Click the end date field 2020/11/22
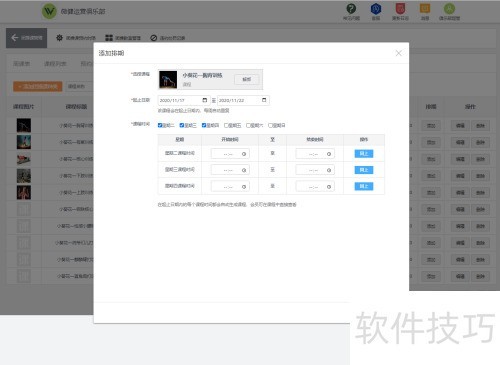This screenshot has height=365, width=500. (x=243, y=100)
